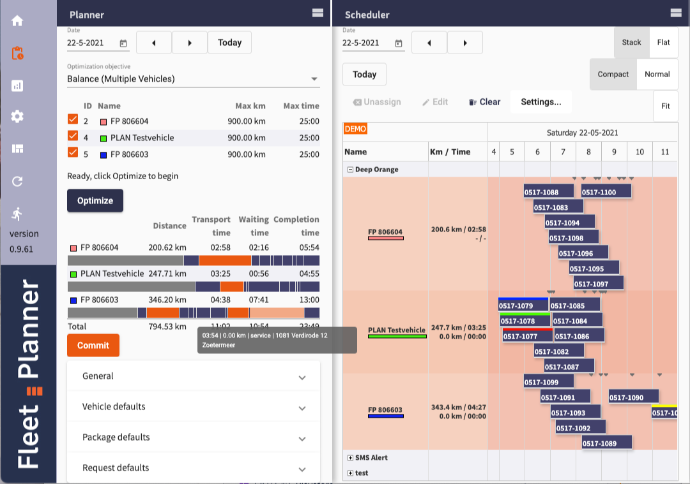Uncheck PLAN Testvehicle checkbox

(72, 137)
